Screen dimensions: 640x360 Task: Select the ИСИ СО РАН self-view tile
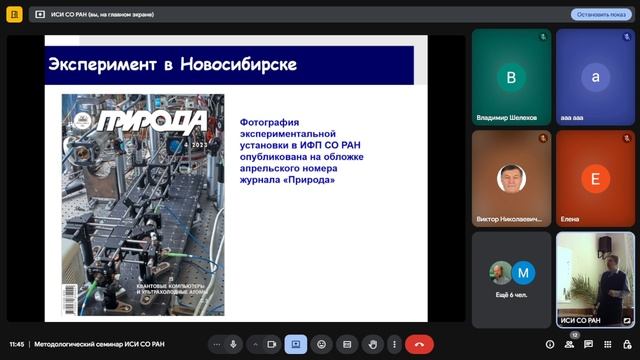[596, 280]
